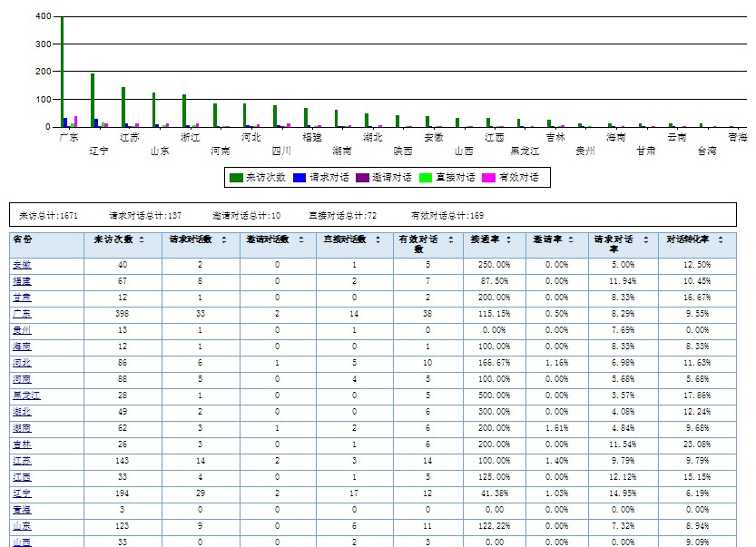Select the 山东 province link in table
Viewport: 756px width, 547px height.
click(x=21, y=525)
